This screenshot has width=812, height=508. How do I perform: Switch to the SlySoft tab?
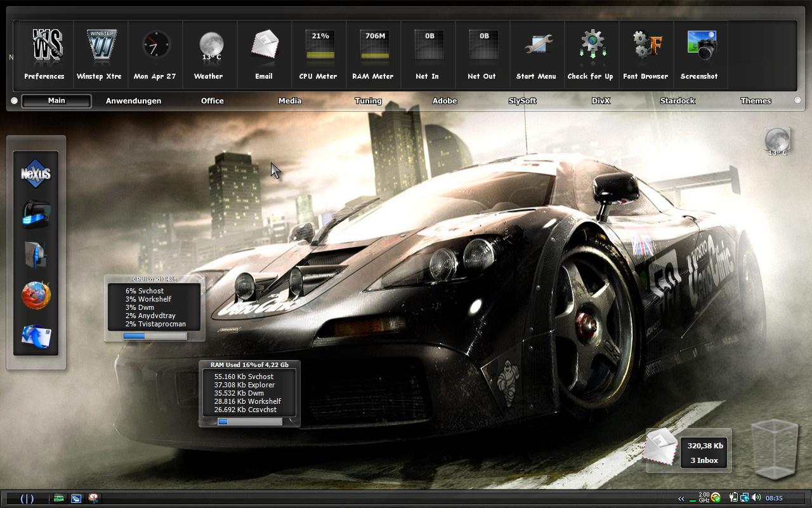click(523, 101)
